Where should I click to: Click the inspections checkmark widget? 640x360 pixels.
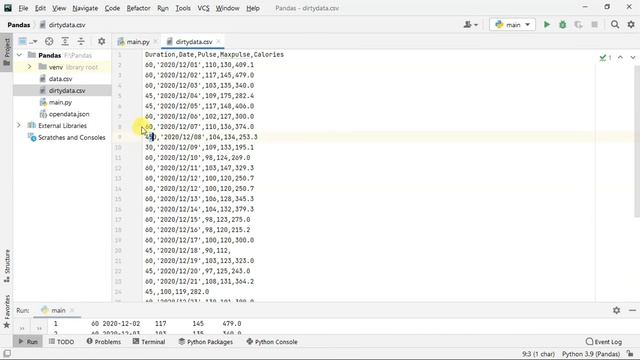[605, 58]
